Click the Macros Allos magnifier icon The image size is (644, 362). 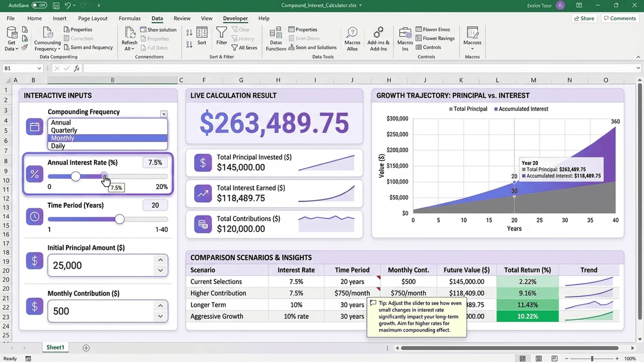(352, 33)
